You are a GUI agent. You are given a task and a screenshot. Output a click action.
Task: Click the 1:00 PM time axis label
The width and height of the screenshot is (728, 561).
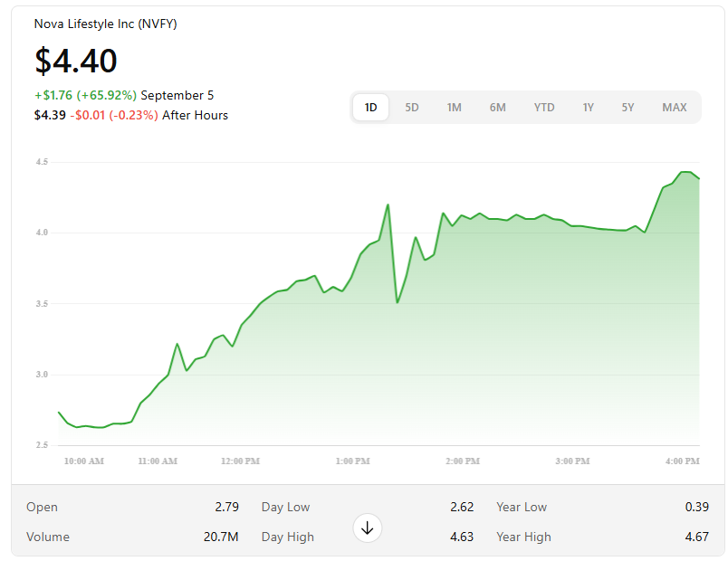(352, 461)
